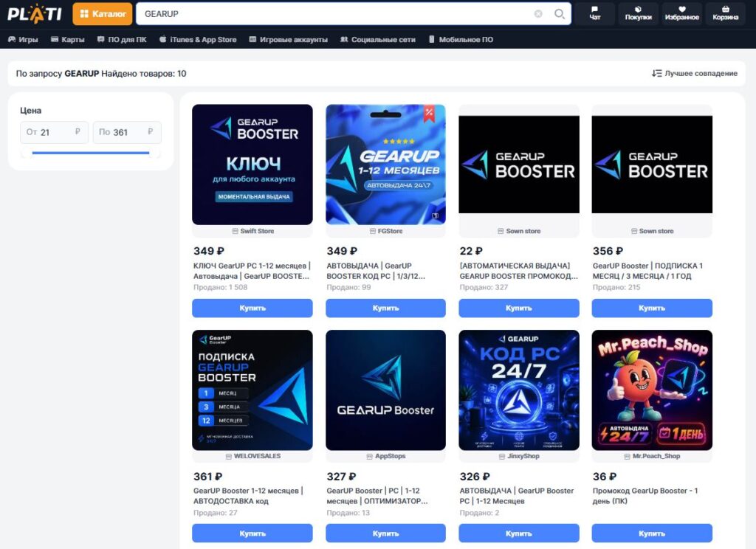
Task: Go to the ПО для ПК category
Action: tap(122, 40)
